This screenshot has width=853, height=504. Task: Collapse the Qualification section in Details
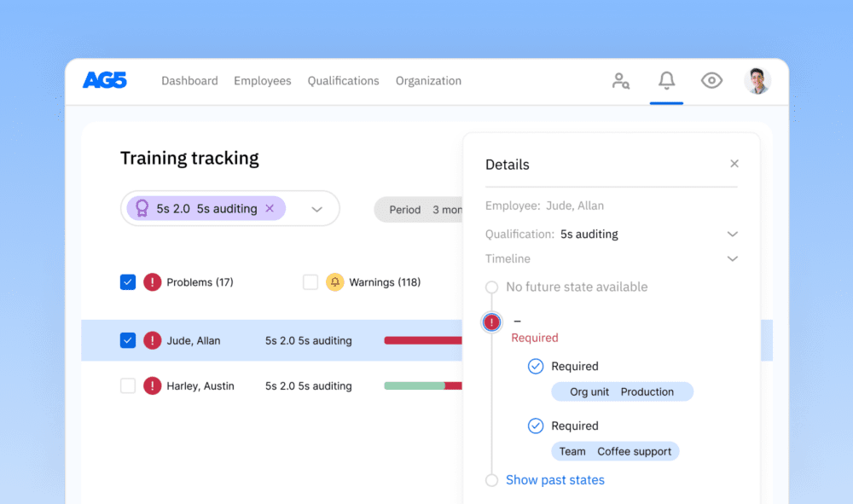pos(732,234)
